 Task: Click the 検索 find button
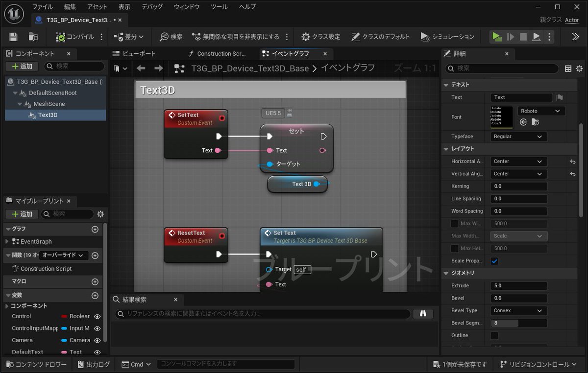171,37
